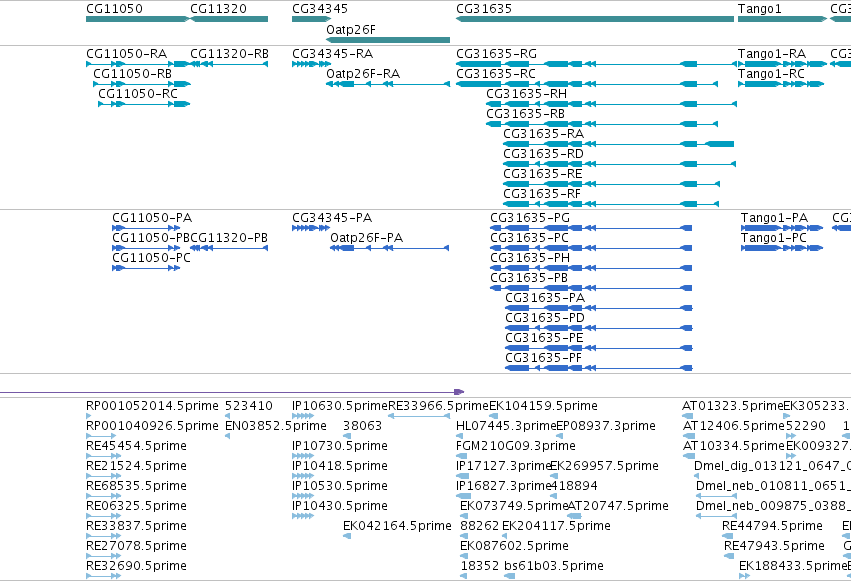This screenshot has width=851, height=581.
Task: Click EST bs61b03.5prime
Action: tap(554, 566)
